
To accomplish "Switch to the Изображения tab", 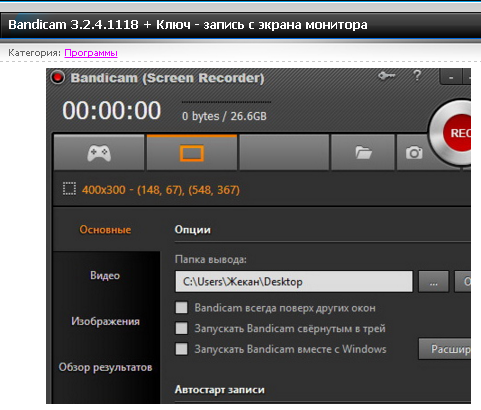I will coord(105,321).
